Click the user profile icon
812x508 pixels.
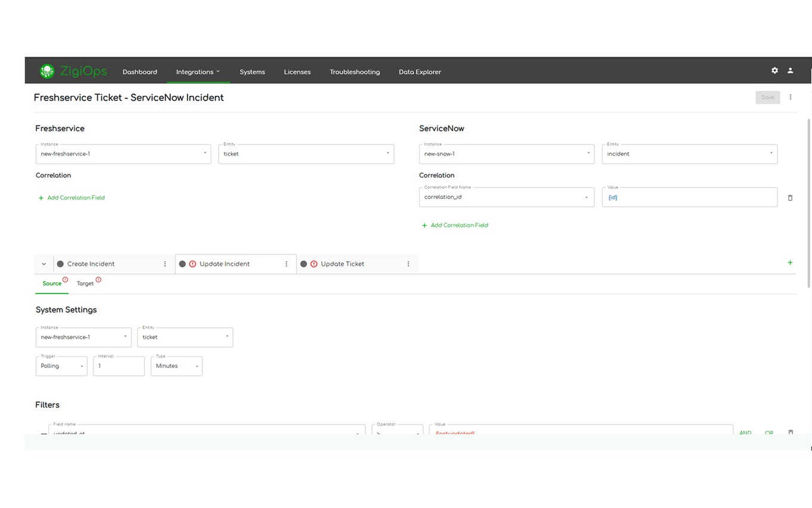[790, 71]
